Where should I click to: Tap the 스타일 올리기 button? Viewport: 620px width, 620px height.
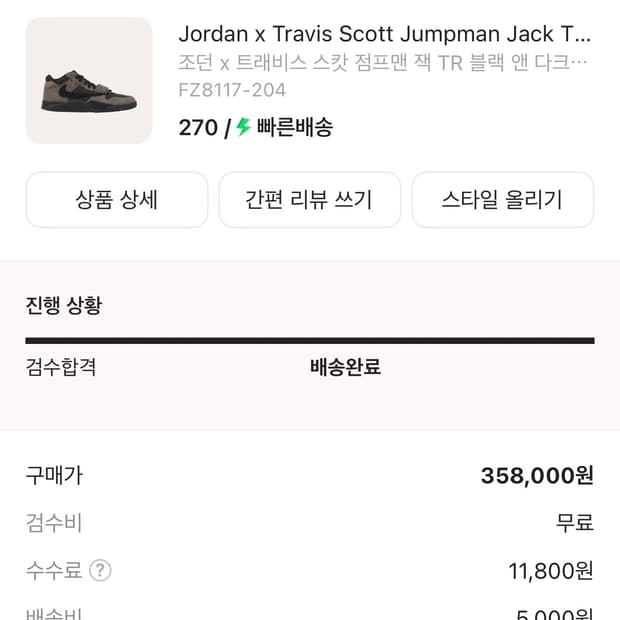tap(502, 200)
